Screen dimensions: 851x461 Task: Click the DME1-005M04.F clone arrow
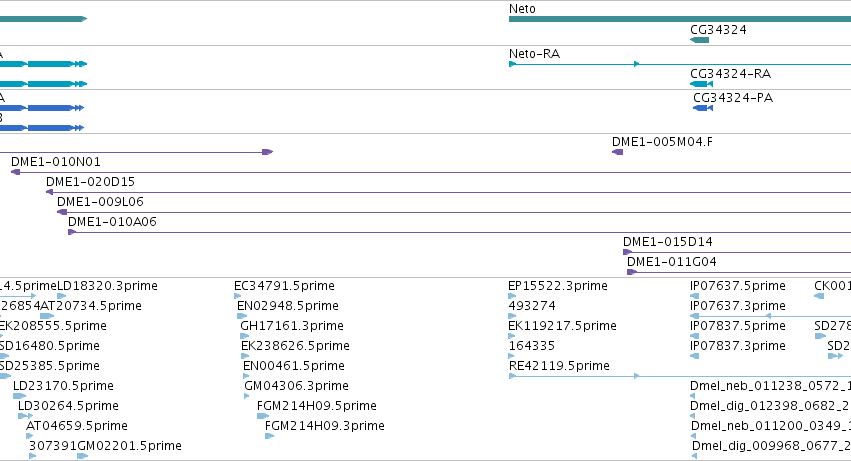tap(617, 152)
